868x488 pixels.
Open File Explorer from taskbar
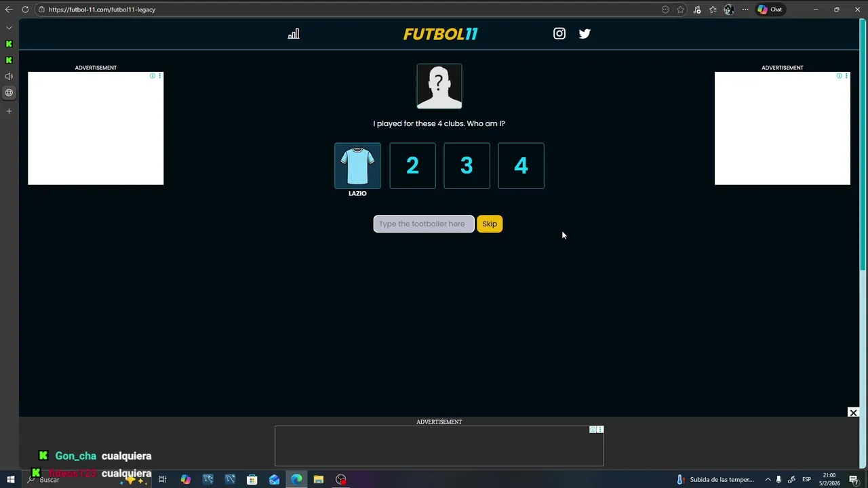click(319, 480)
